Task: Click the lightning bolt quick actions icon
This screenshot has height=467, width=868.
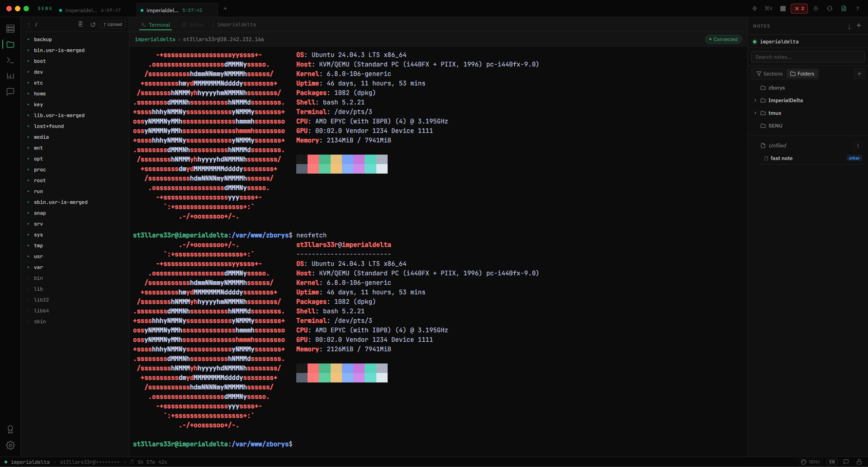Action: (754, 9)
